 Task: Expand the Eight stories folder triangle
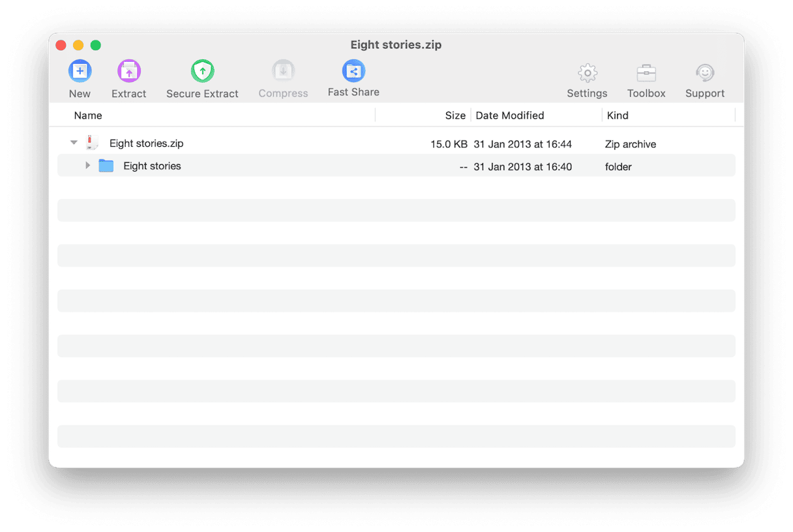click(x=88, y=166)
